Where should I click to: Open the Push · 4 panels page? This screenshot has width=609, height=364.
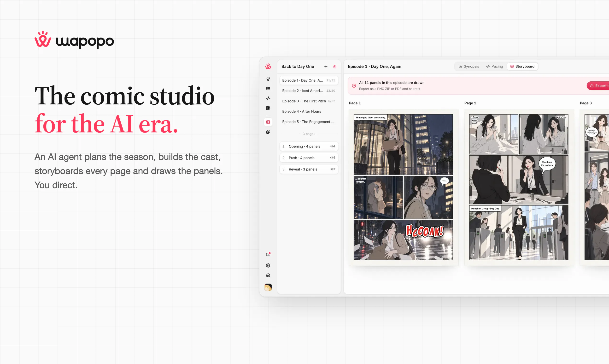309,158
